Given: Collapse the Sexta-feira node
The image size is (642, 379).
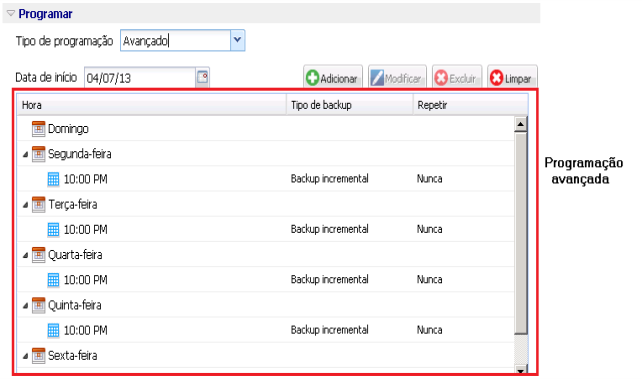Looking at the screenshot, I should click(25, 356).
